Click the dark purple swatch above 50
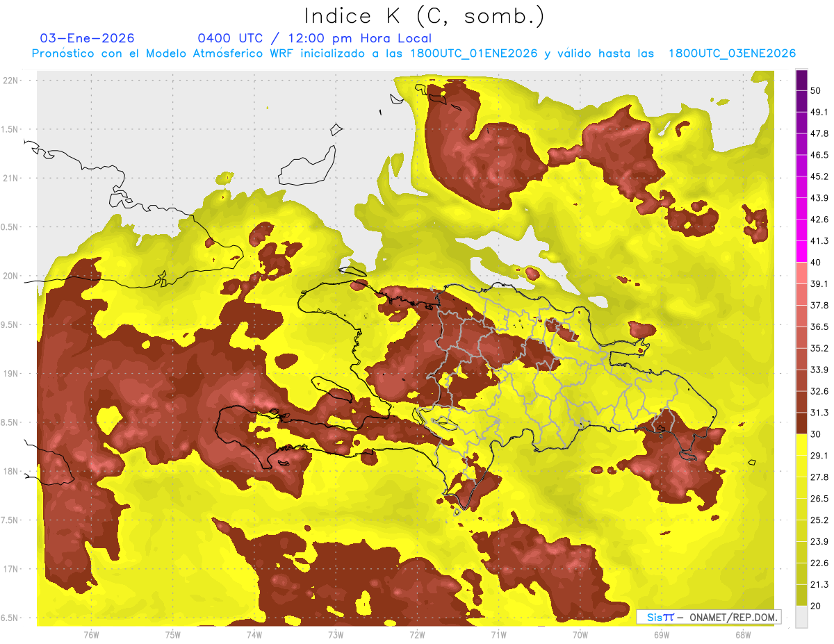This screenshot has height=644, width=834. [x=801, y=80]
